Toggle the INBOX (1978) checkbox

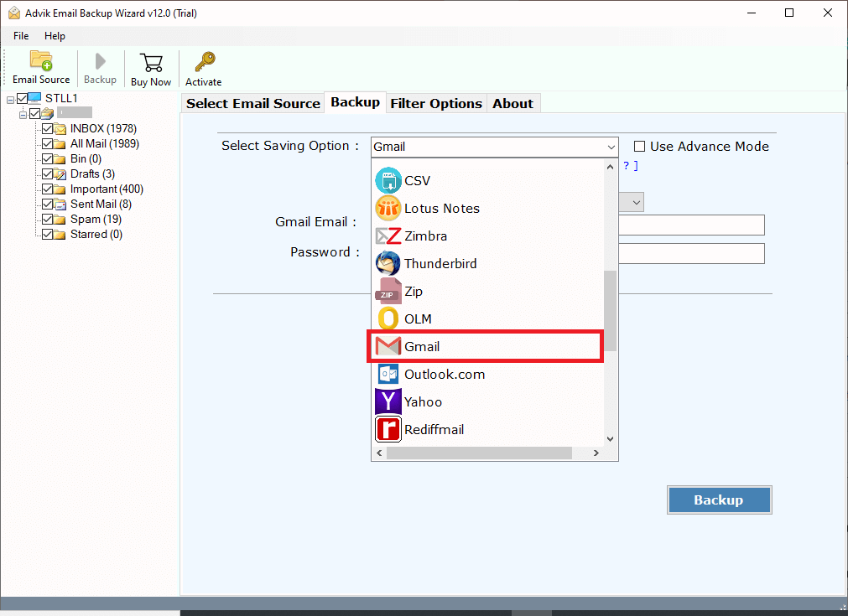tap(48, 128)
